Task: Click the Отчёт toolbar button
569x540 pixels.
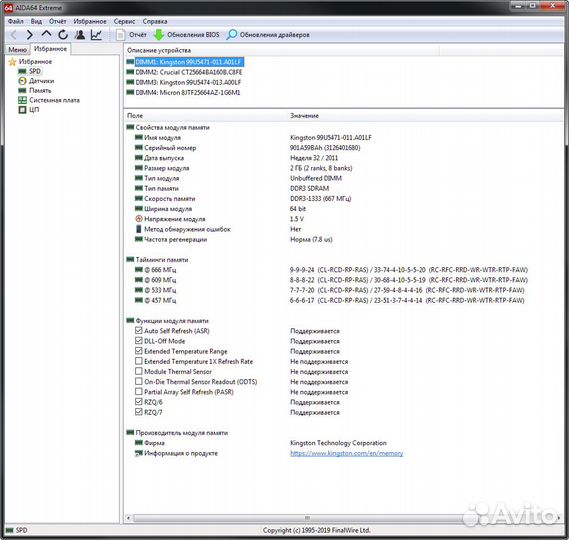Action: pyautogui.click(x=131, y=35)
